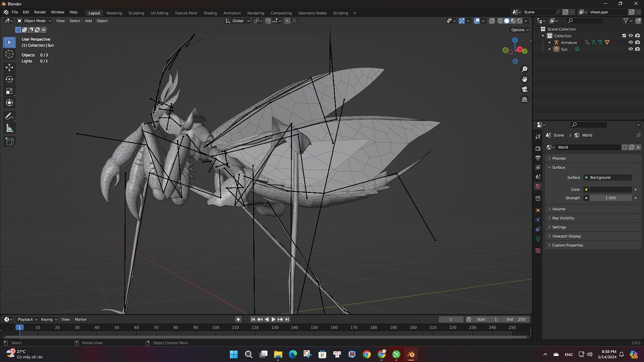Hide the Armature in viewport via eye

pos(631,43)
